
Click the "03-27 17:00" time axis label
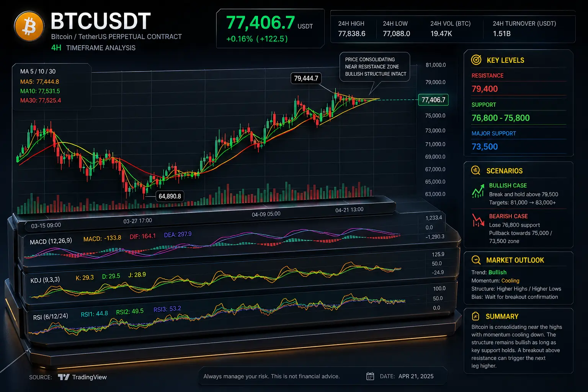137,221
